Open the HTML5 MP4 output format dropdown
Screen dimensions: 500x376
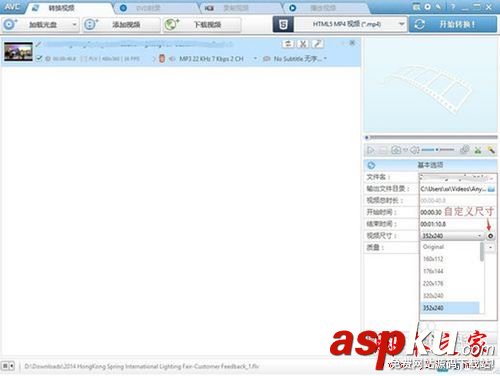point(350,24)
